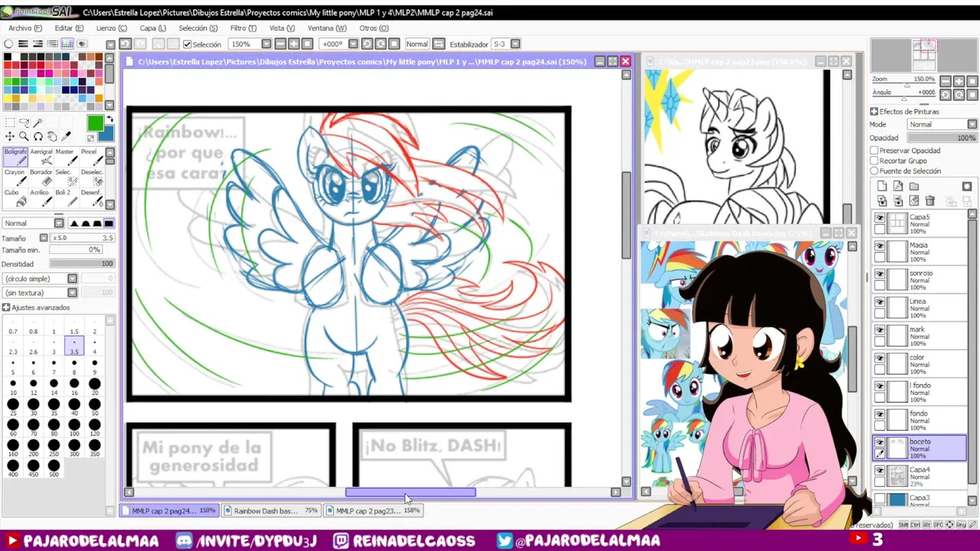980x551 pixels.
Task: Switch to the MMLP cap 2 pag23 tab
Action: click(374, 510)
